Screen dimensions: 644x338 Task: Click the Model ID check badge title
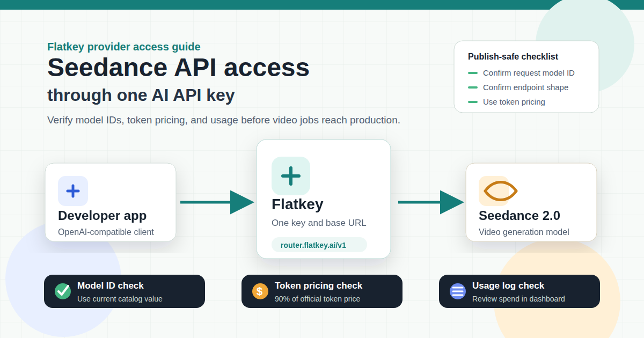coord(111,285)
